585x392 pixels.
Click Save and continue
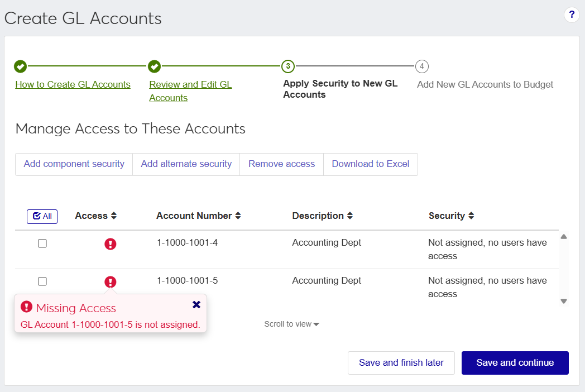[515, 363]
